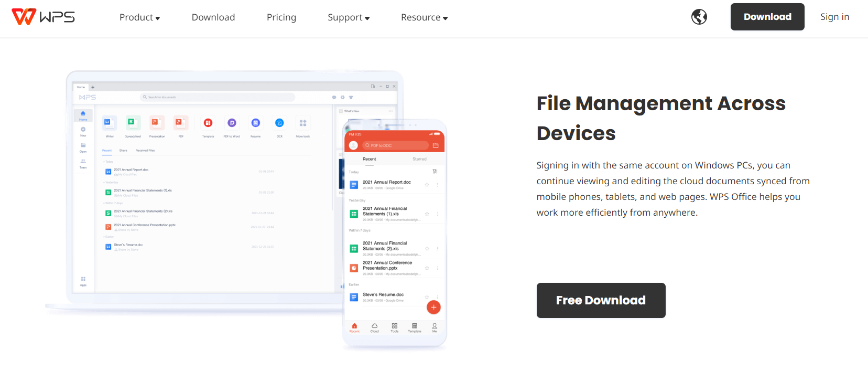The image size is (868, 381).
Task: Switch to the Received Files tab
Action: tap(145, 151)
